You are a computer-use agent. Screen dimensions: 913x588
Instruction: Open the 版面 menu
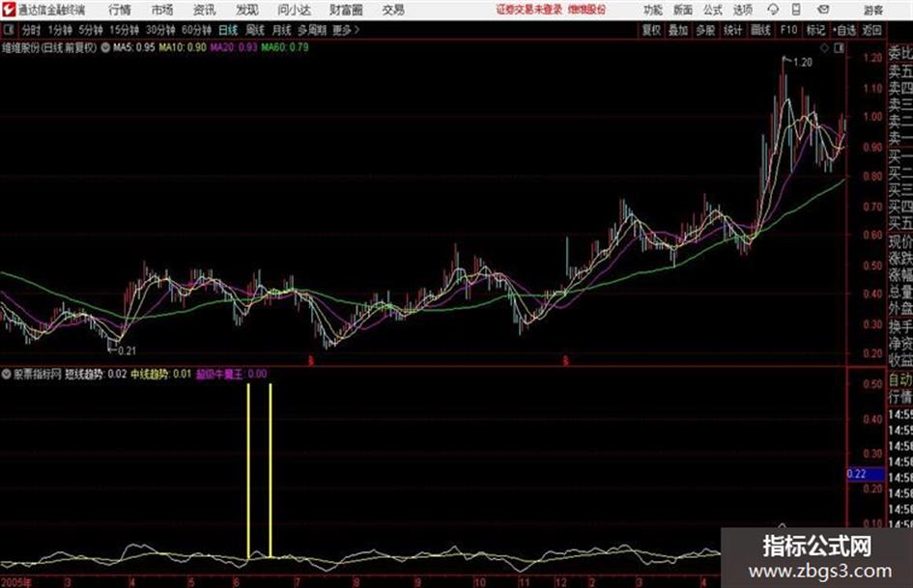coord(683,10)
